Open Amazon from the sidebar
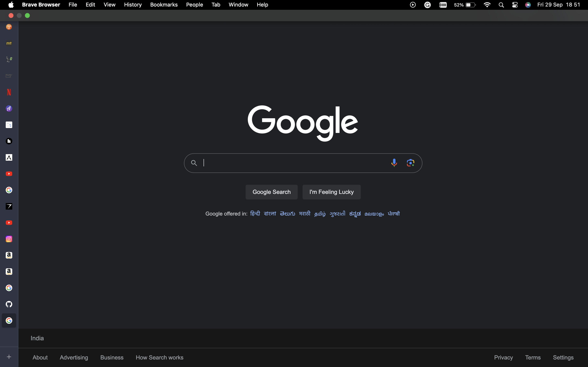Screen dimensions: 588x367 [x=9, y=255]
